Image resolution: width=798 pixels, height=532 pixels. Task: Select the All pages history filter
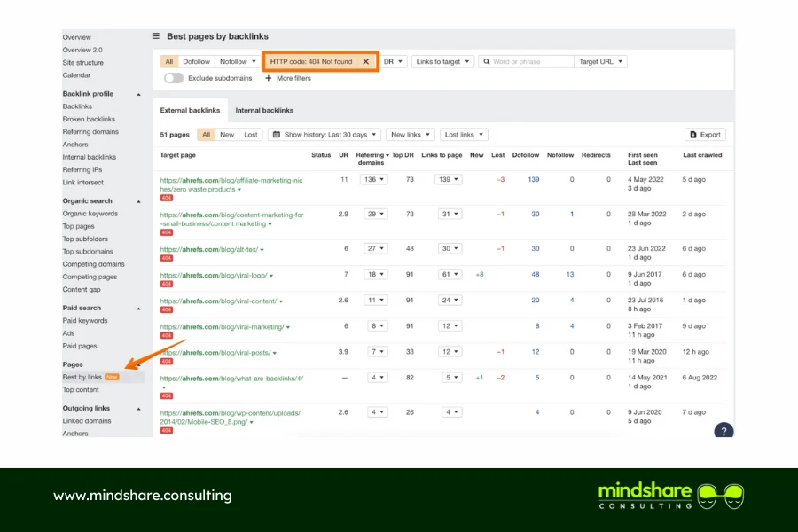tap(206, 135)
